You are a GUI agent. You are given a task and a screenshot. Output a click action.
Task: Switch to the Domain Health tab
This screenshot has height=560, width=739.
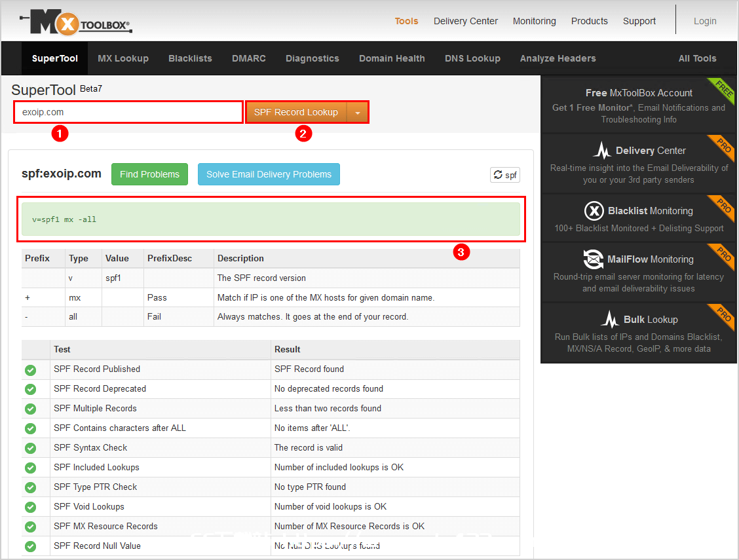tap(392, 58)
